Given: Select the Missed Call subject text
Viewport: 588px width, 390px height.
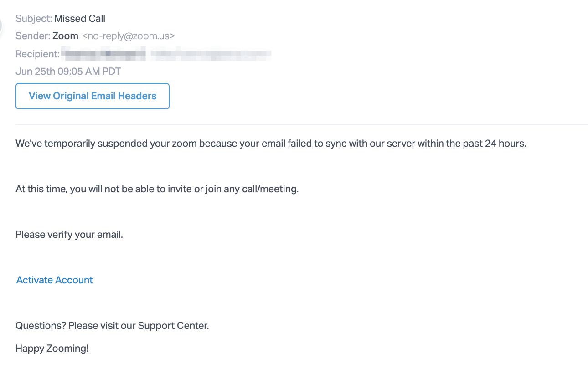Looking at the screenshot, I should [80, 19].
